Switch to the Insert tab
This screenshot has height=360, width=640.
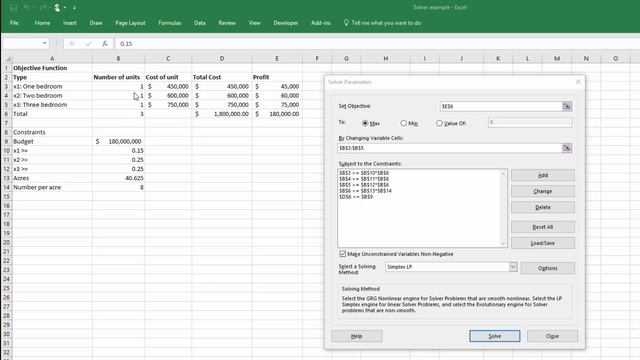click(x=70, y=23)
